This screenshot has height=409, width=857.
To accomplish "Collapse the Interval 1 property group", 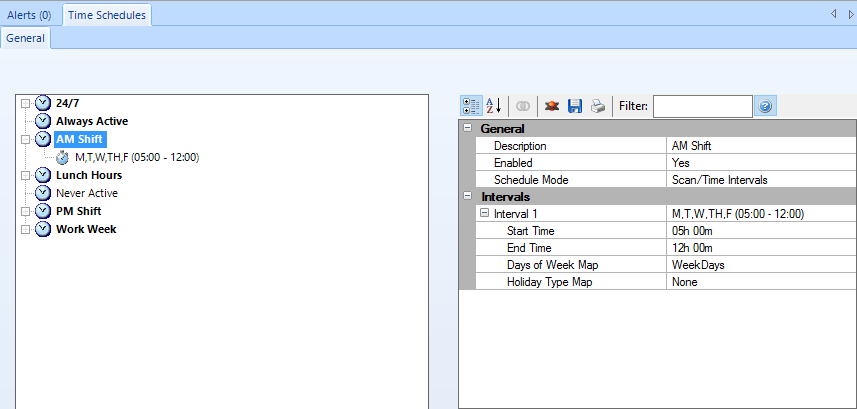I will [x=484, y=214].
